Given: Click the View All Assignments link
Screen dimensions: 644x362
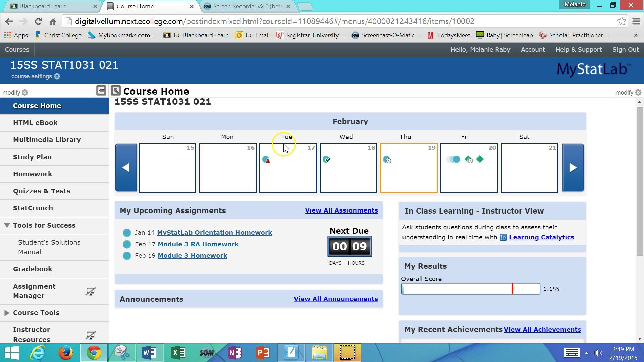Looking at the screenshot, I should click(341, 210).
